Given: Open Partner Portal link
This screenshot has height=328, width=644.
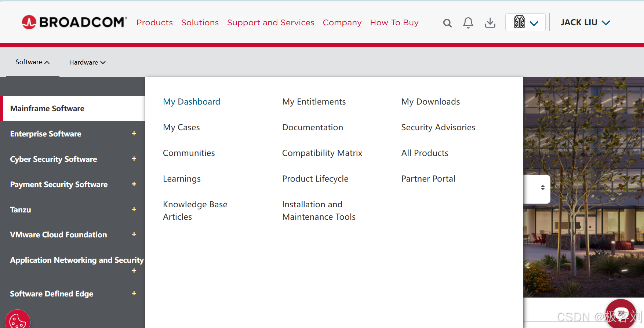Looking at the screenshot, I should (428, 179).
